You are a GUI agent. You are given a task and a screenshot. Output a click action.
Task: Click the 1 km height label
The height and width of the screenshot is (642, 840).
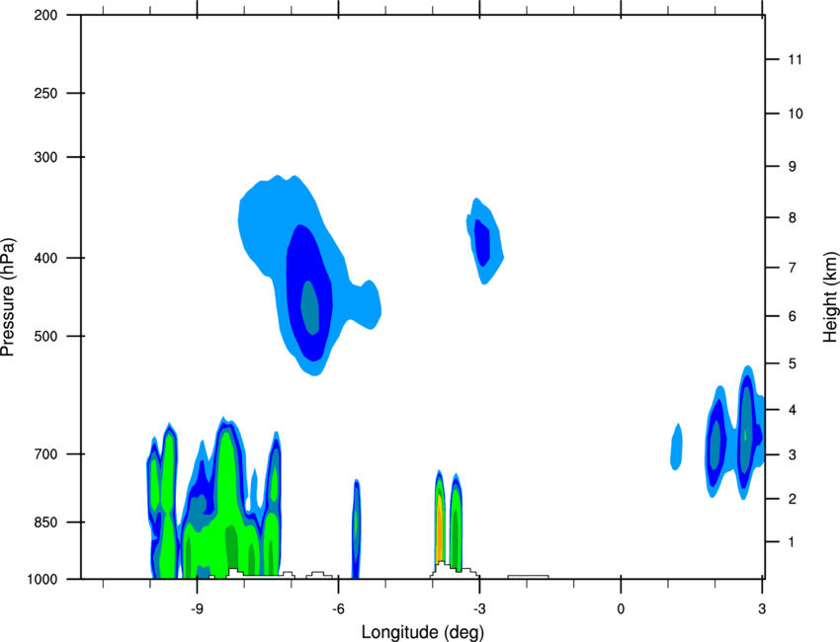tap(792, 542)
